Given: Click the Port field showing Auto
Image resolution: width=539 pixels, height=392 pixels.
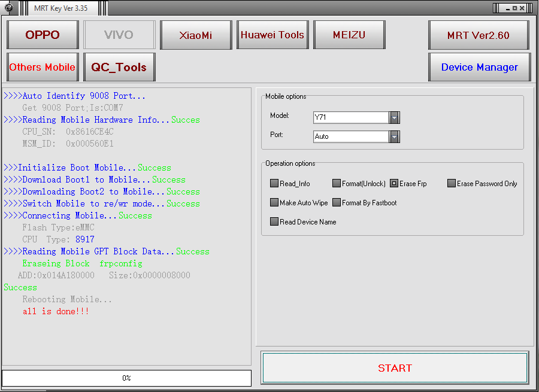Looking at the screenshot, I should 352,136.
